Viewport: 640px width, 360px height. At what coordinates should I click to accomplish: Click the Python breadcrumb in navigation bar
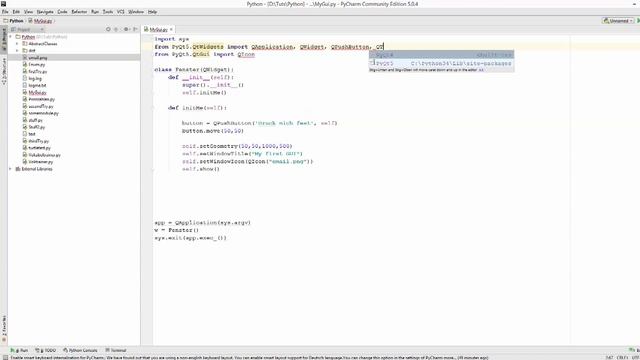(x=13, y=20)
